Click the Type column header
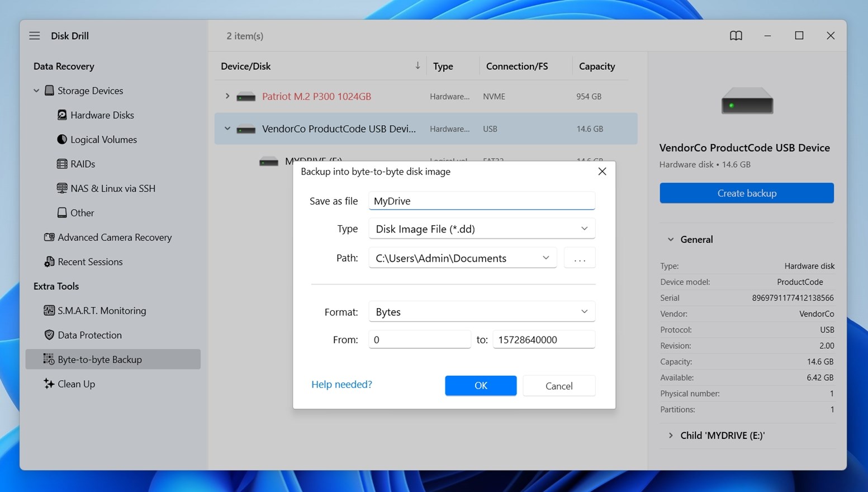Viewport: 868px width, 492px height. point(443,66)
